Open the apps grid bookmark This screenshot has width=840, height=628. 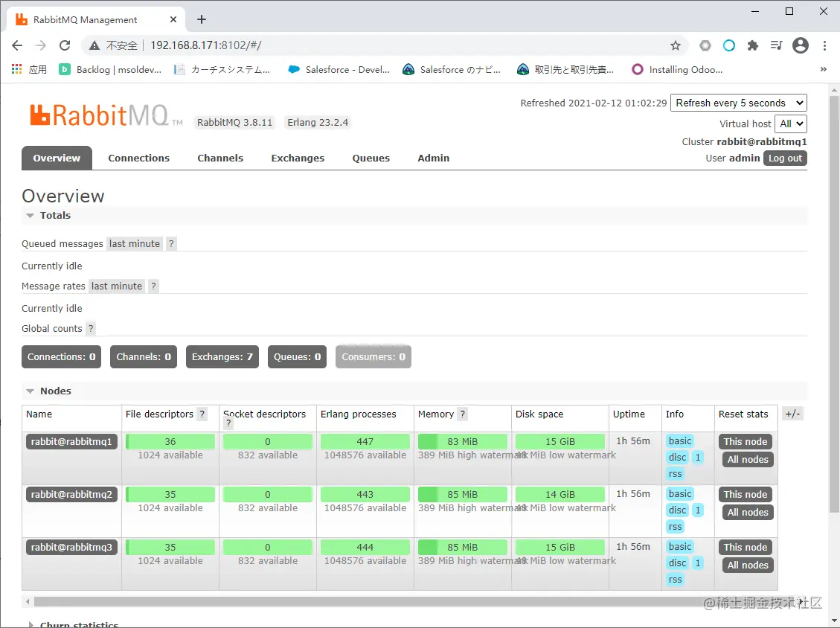tap(29, 70)
